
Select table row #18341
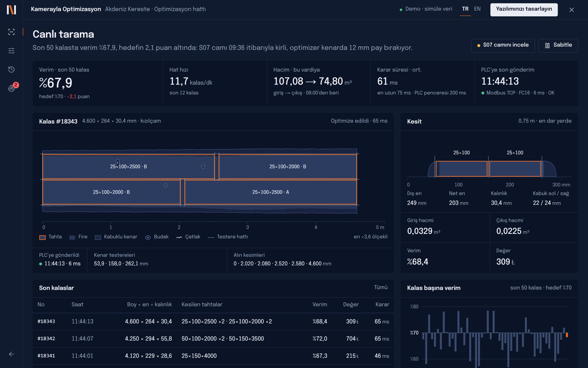213,356
